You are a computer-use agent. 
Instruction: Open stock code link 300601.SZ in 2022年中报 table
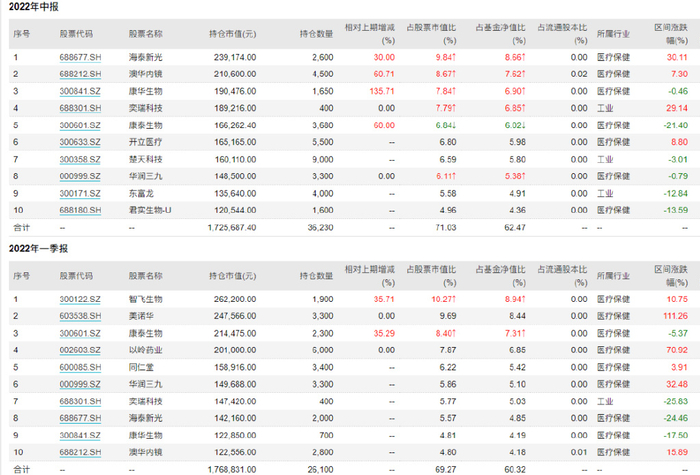tap(80, 125)
